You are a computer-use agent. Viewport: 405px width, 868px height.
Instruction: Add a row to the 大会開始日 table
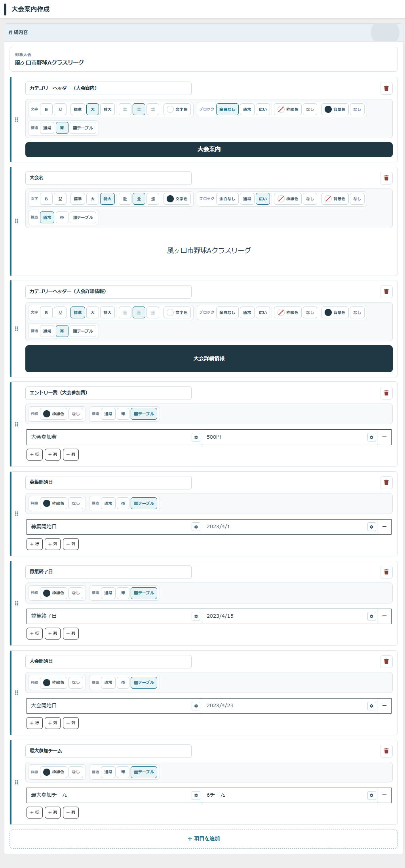[34, 723]
